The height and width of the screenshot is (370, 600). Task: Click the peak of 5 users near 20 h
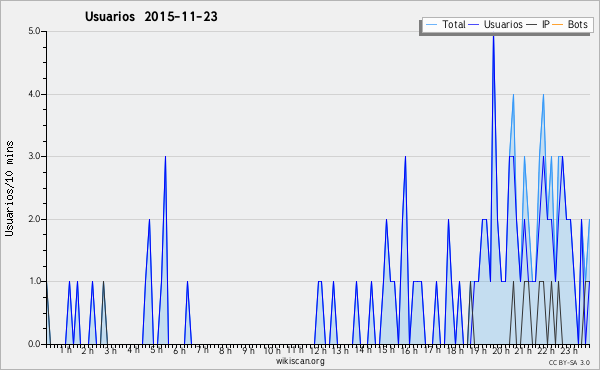(x=493, y=36)
